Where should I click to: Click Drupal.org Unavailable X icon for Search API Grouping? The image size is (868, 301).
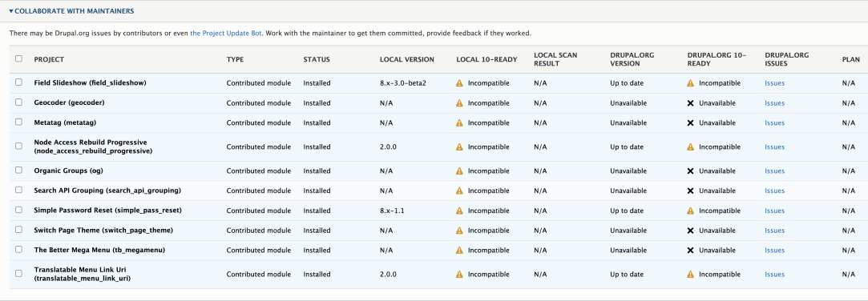(690, 191)
